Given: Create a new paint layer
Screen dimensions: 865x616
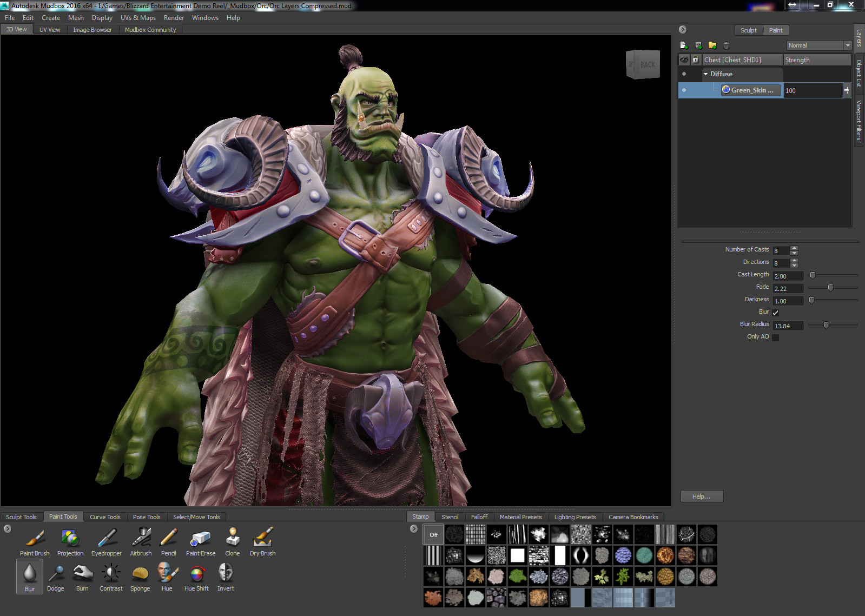Looking at the screenshot, I should (684, 45).
